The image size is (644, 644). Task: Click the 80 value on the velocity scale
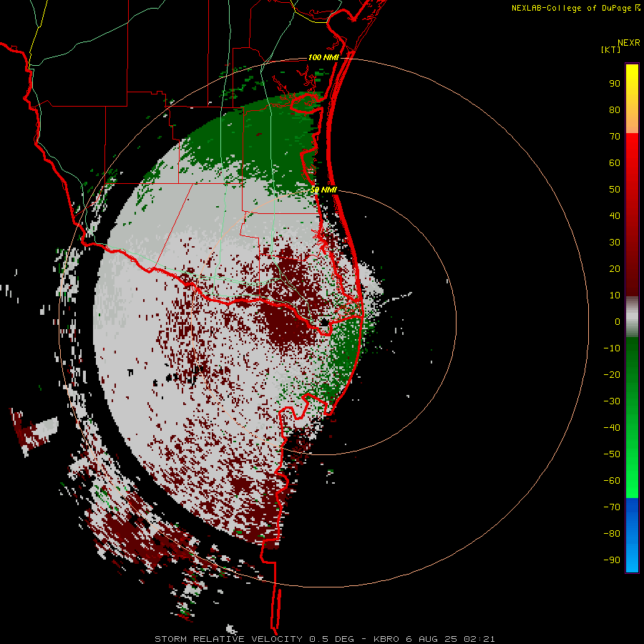615,110
